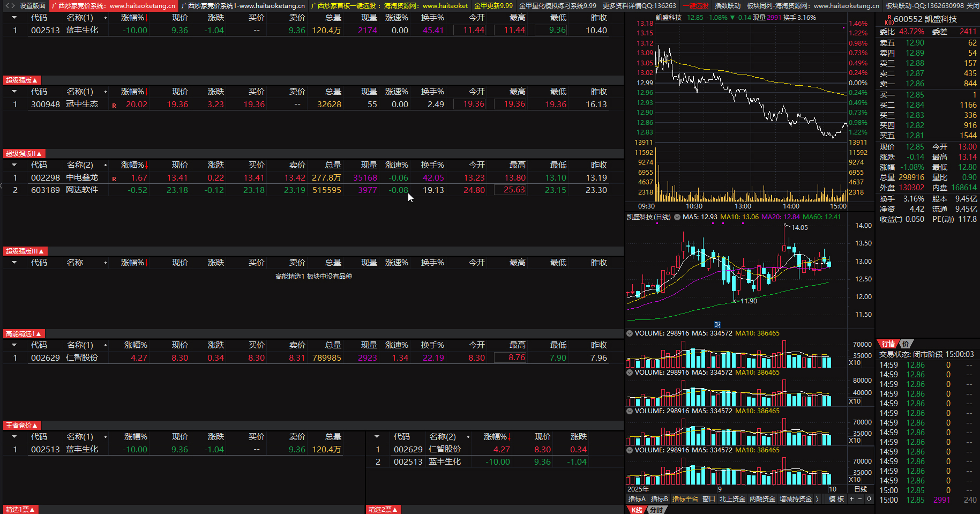Click the R badge next to 冠中生态
The image size is (980, 514).
[114, 106]
